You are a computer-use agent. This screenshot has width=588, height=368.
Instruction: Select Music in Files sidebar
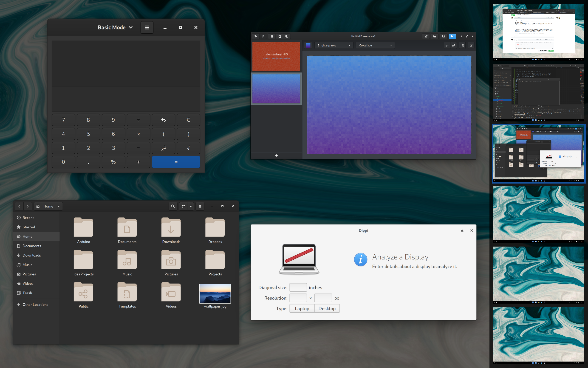[x=37, y=265]
